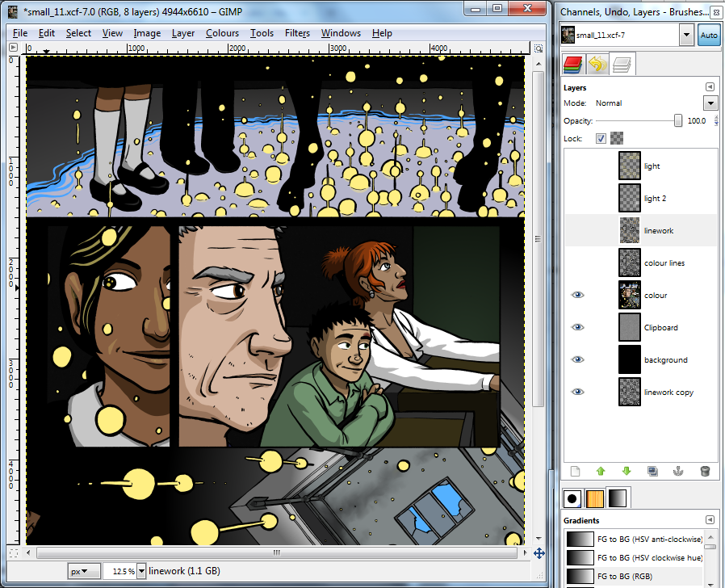Hide the colour layer via its eye icon

tap(577, 295)
